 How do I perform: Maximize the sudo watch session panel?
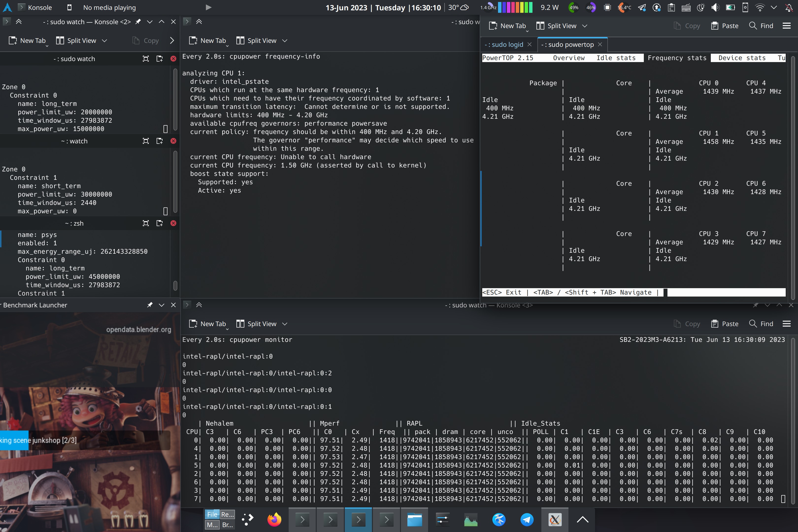pos(146,58)
